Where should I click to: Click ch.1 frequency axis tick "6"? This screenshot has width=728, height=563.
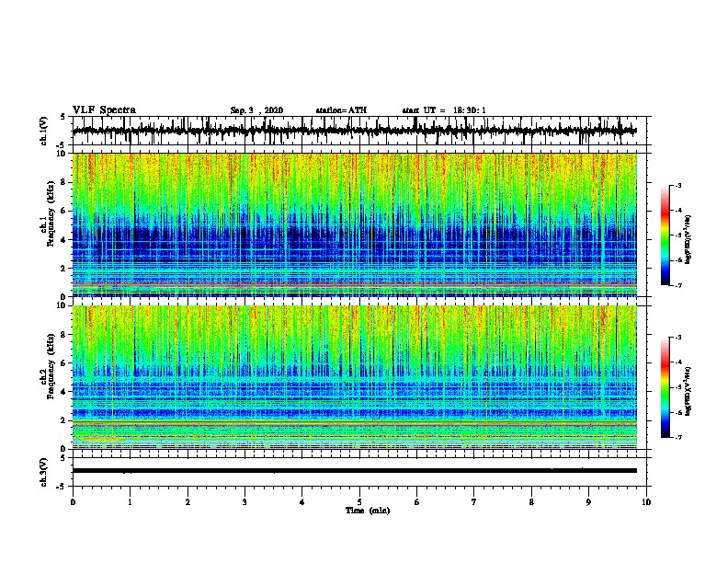click(x=64, y=211)
